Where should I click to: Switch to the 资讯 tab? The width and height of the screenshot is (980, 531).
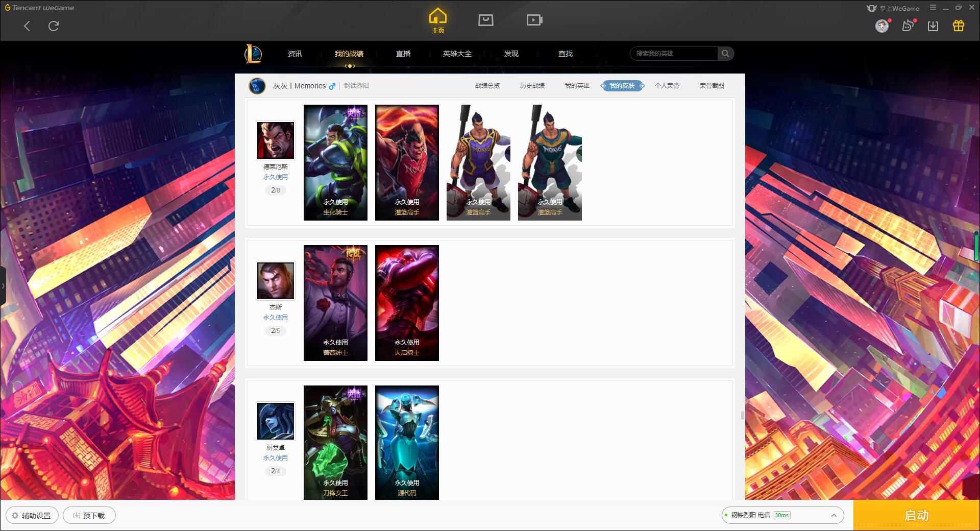point(295,54)
